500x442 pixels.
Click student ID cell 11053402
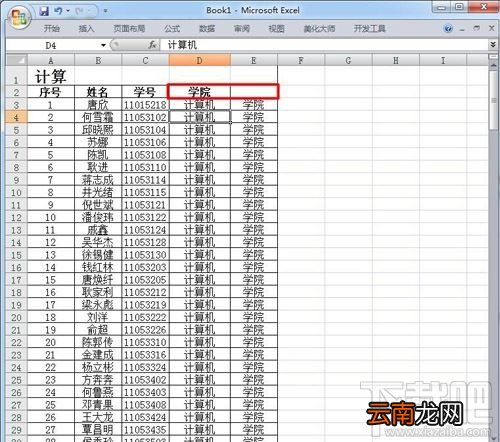click(x=145, y=380)
